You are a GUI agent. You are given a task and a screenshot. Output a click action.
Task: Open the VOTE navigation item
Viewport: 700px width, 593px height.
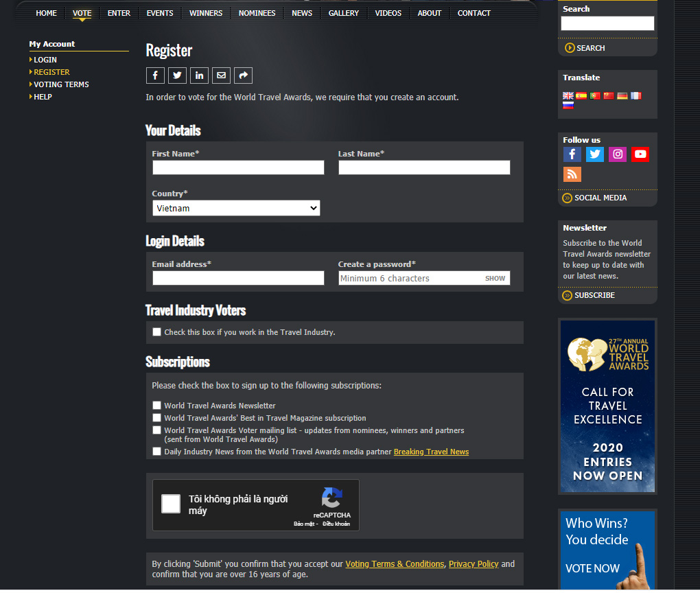point(82,14)
